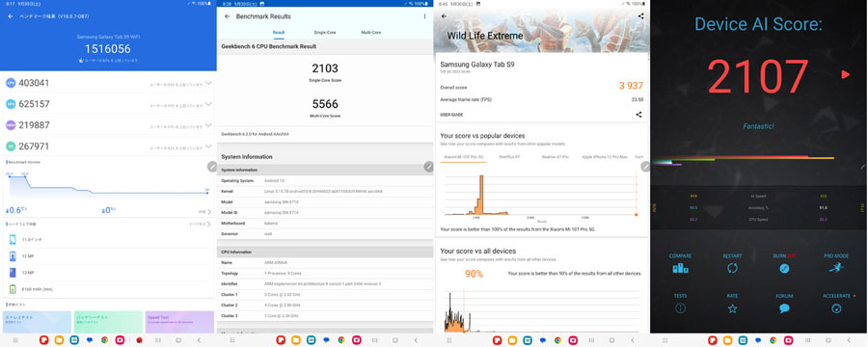Tap the Speed Test card
Viewport: 868px width, 347px height.
(179, 322)
